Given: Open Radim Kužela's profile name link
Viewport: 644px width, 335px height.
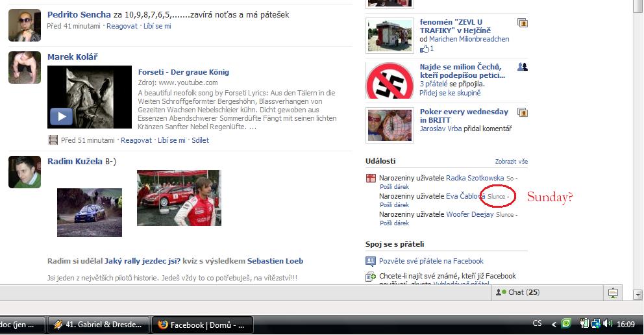Looking at the screenshot, I should click(x=75, y=162).
